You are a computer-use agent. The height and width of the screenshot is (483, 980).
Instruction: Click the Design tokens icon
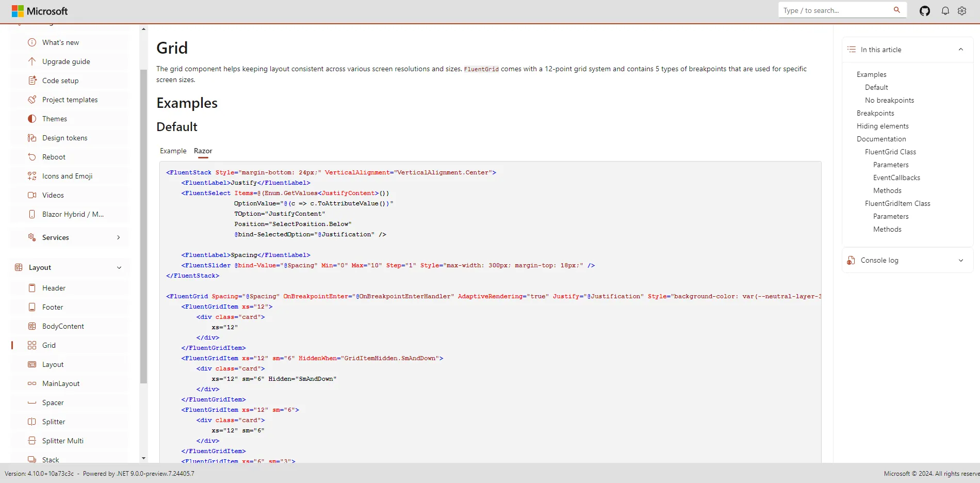coord(32,138)
